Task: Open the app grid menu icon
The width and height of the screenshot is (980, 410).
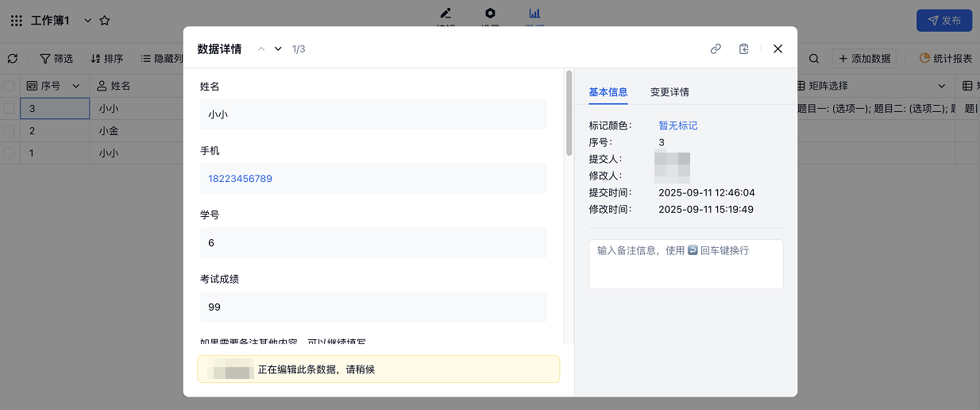Action: tap(16, 21)
